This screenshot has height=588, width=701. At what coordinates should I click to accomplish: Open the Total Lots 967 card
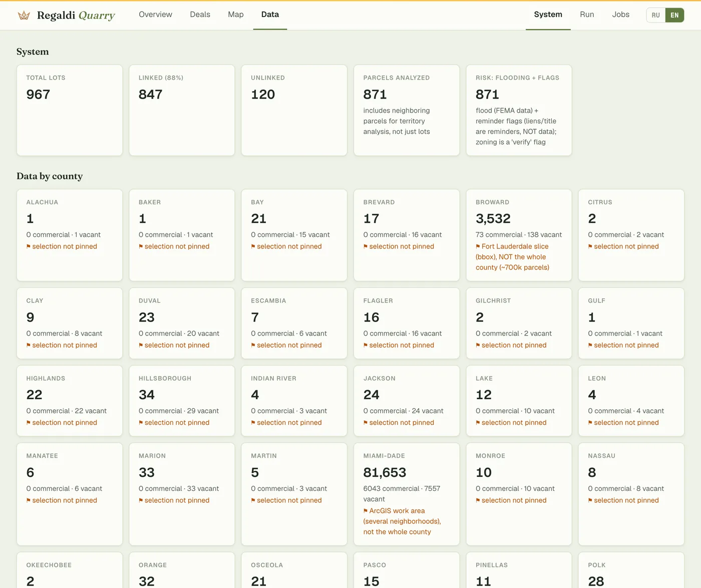tap(70, 110)
